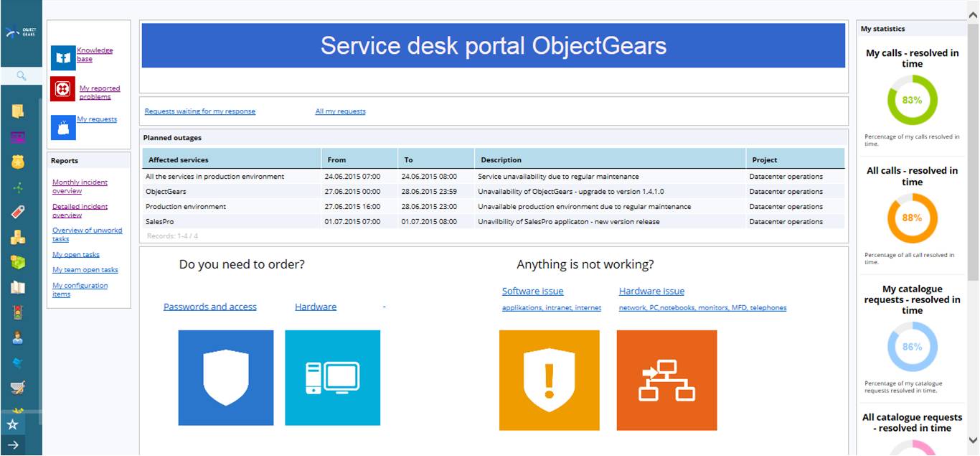
Task: Open the search magnifier in the sidebar
Action: point(22,75)
